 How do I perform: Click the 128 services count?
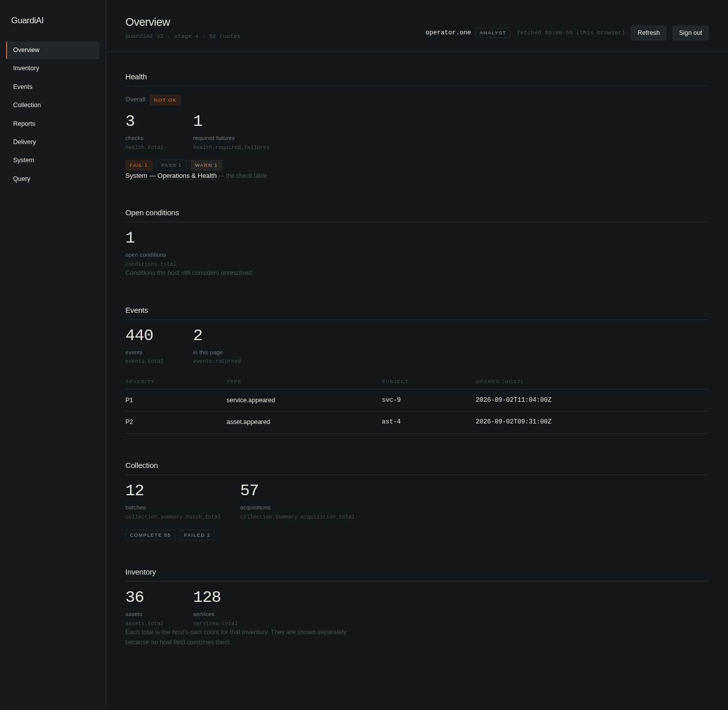coord(207,597)
